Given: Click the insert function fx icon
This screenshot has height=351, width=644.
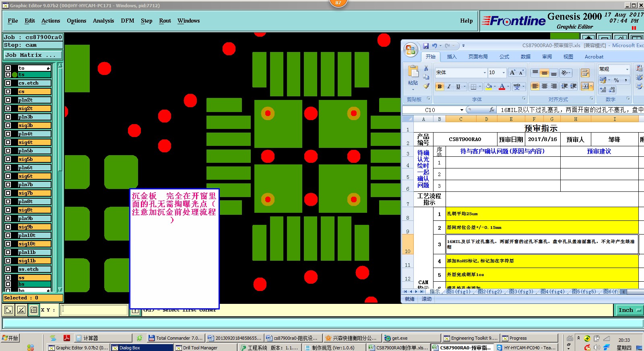Looking at the screenshot, I should pyautogui.click(x=491, y=110).
